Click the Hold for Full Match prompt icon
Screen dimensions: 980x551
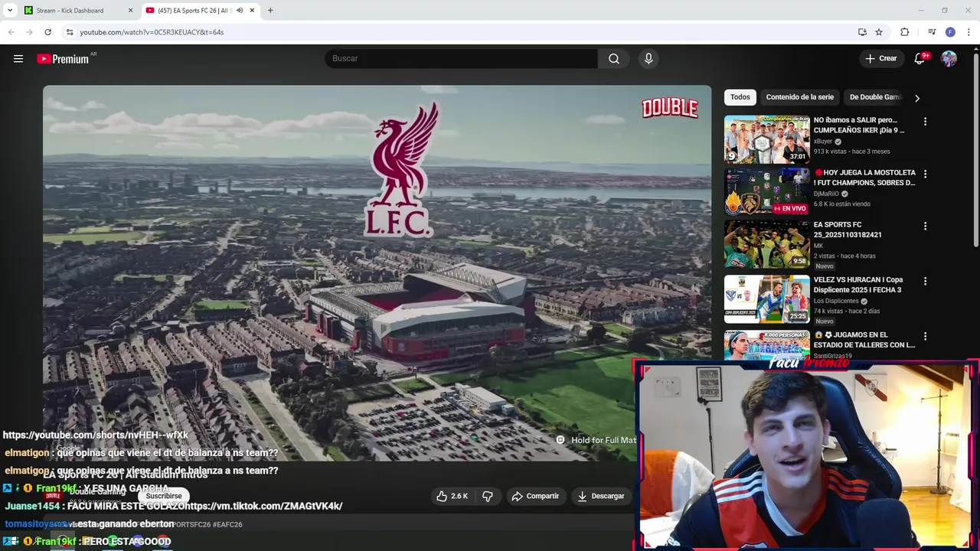560,440
